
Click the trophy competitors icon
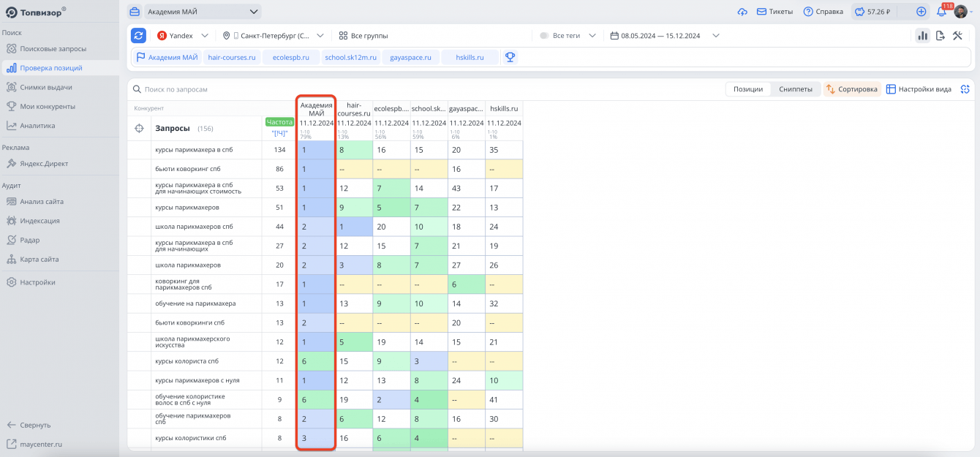click(x=510, y=57)
